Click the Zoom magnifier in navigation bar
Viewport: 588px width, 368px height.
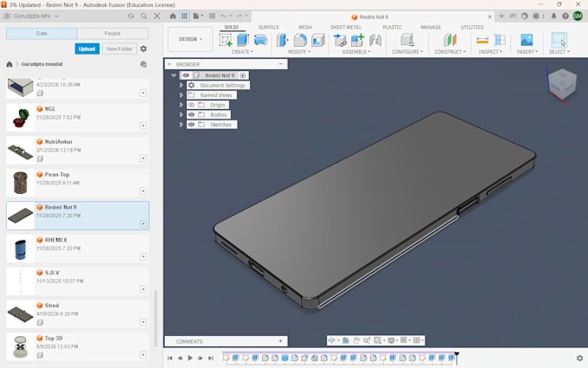click(367, 340)
